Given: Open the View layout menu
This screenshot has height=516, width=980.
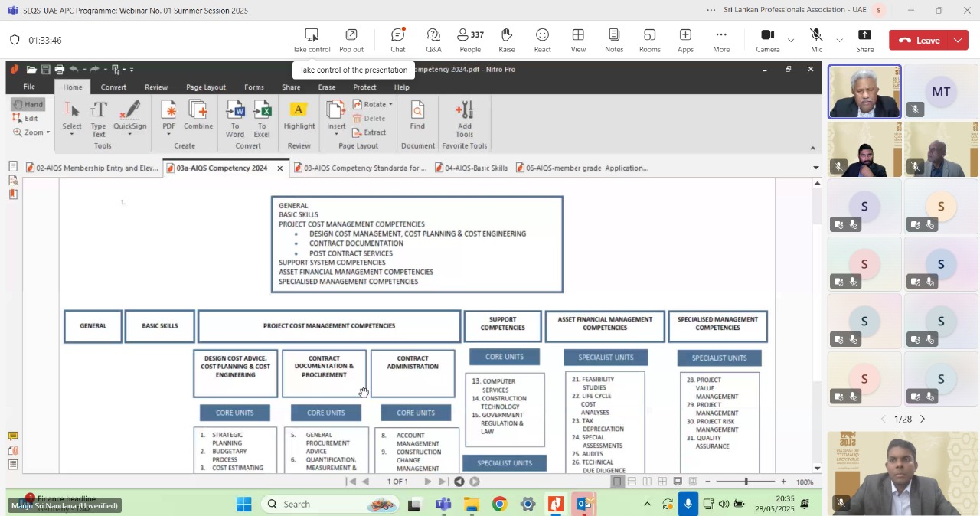Looking at the screenshot, I should coord(578,40).
